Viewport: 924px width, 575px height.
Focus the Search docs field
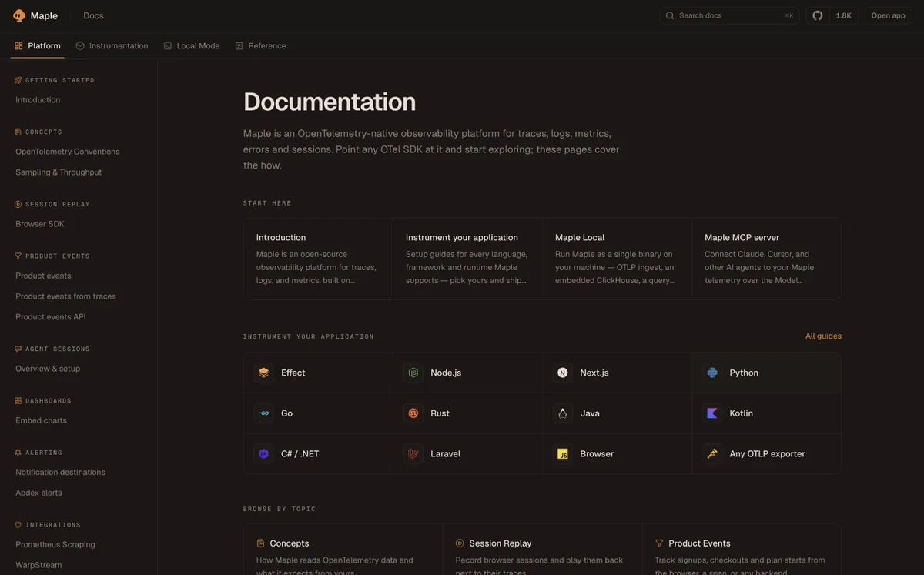(729, 15)
